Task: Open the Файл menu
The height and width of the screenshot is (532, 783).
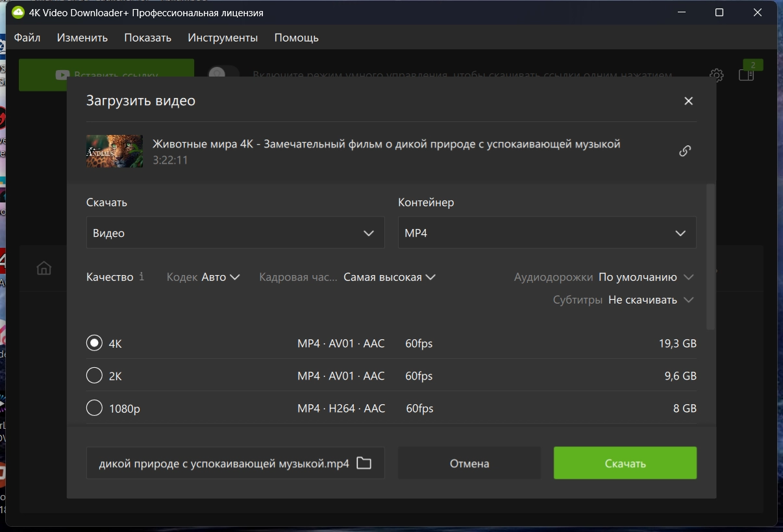Action: point(27,38)
